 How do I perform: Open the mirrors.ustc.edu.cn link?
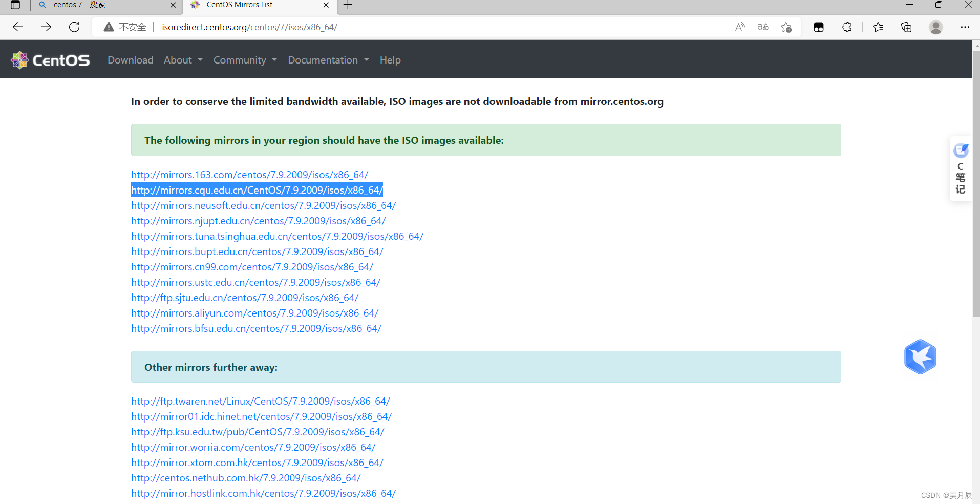256,282
